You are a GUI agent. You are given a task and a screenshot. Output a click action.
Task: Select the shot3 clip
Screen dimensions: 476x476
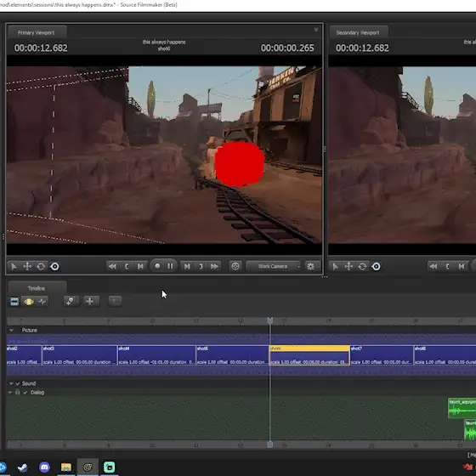(80, 355)
